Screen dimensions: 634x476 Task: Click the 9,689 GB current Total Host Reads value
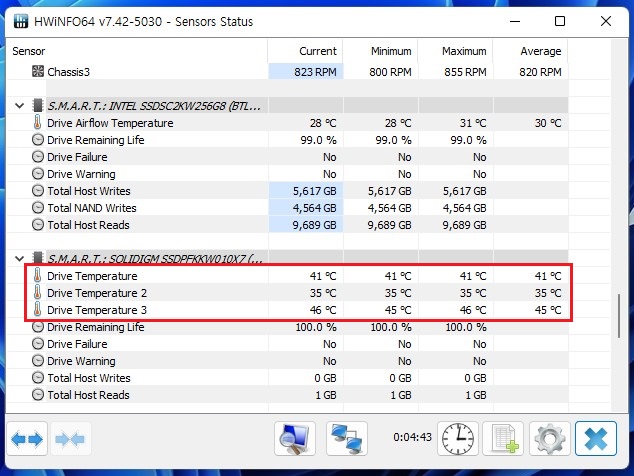[x=315, y=225]
